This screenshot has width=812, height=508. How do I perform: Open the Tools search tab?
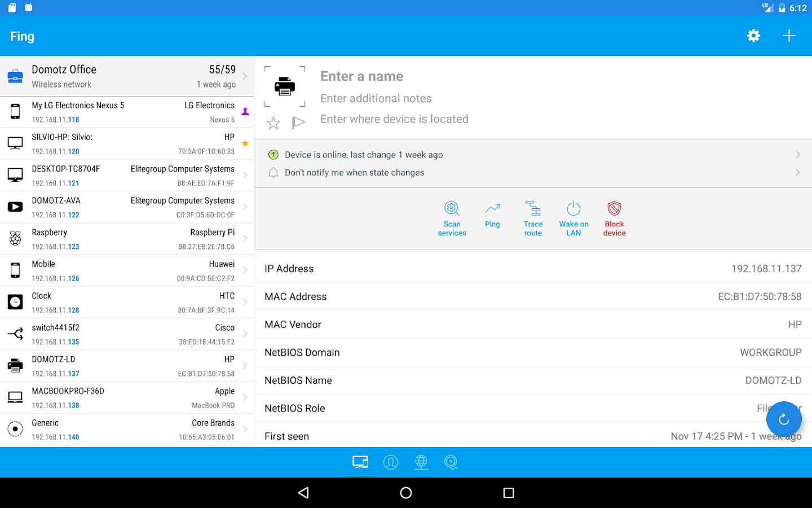[x=451, y=462]
